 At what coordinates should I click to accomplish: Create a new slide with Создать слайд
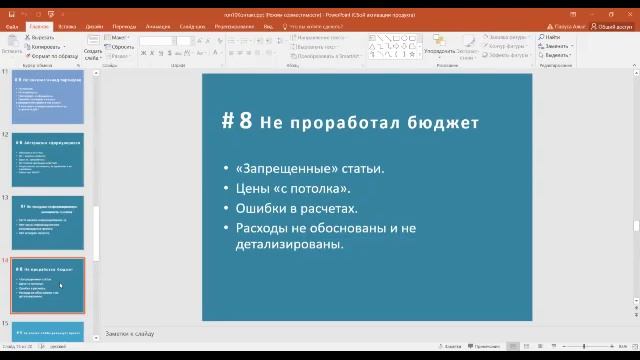click(x=93, y=48)
